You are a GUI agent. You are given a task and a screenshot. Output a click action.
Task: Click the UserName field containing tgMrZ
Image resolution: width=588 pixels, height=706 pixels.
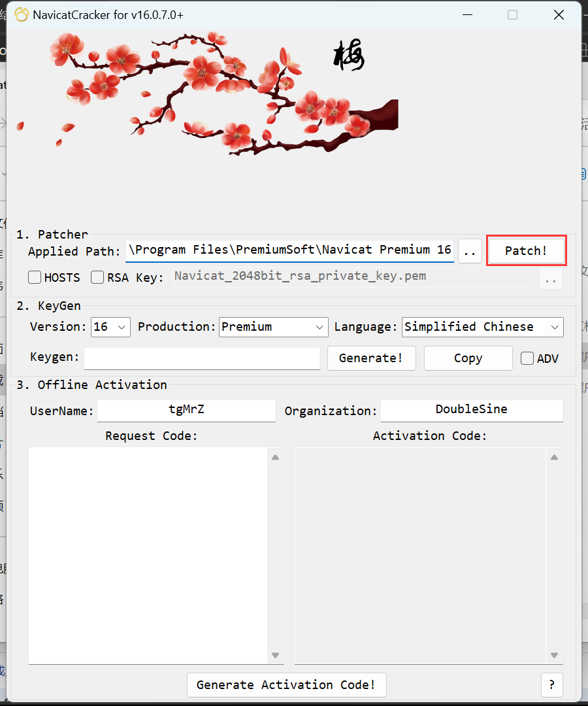coord(186,411)
